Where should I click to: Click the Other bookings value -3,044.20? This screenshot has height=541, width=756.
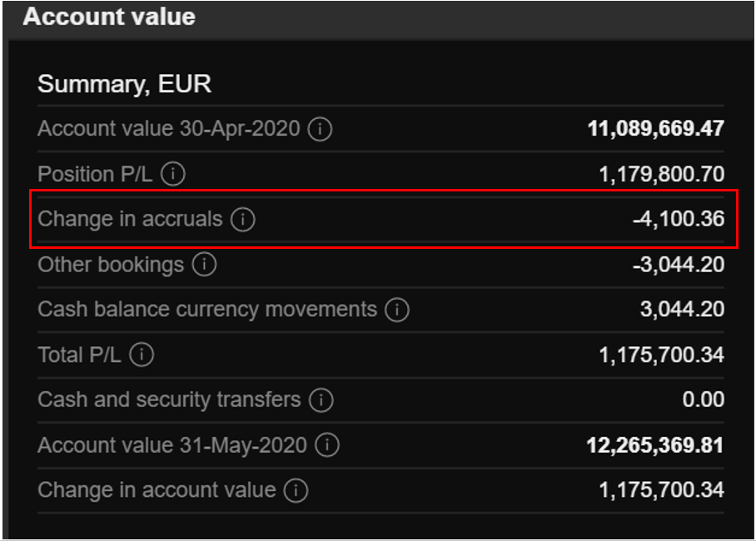[678, 266]
